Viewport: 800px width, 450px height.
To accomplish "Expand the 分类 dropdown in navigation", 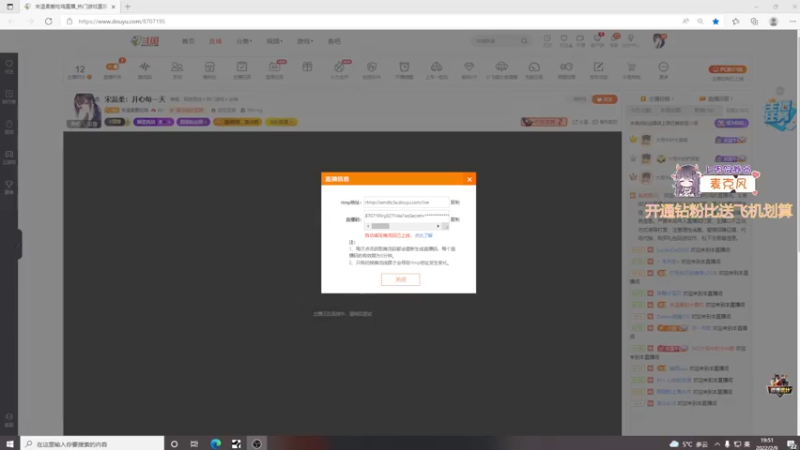I will (244, 41).
